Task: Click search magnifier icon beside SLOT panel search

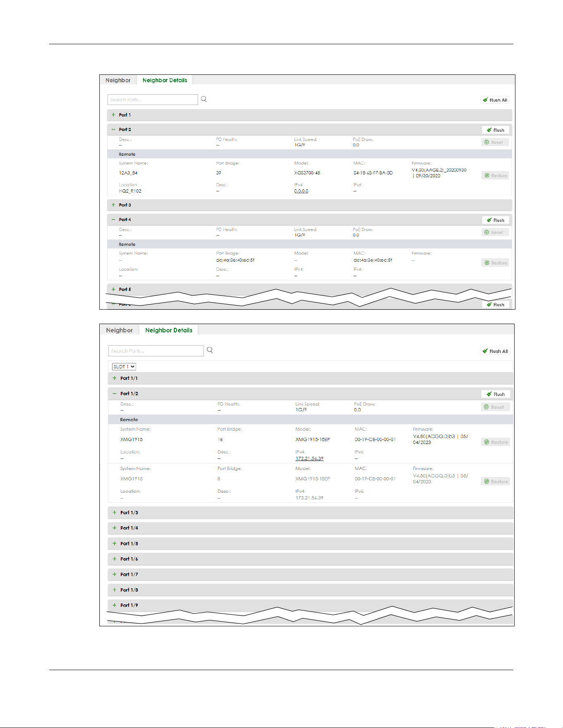Action: pyautogui.click(x=210, y=350)
